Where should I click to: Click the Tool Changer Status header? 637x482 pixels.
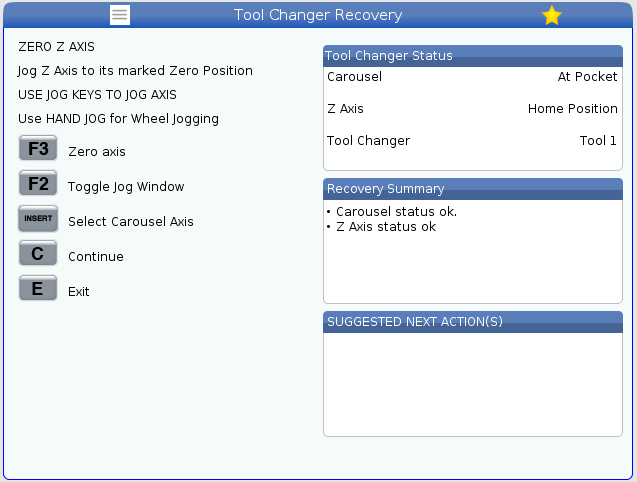pos(473,56)
